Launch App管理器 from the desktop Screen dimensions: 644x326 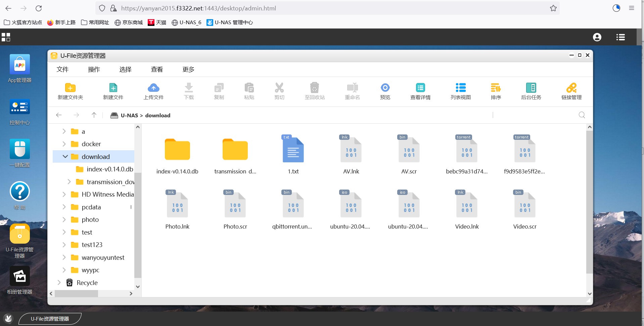(x=20, y=65)
